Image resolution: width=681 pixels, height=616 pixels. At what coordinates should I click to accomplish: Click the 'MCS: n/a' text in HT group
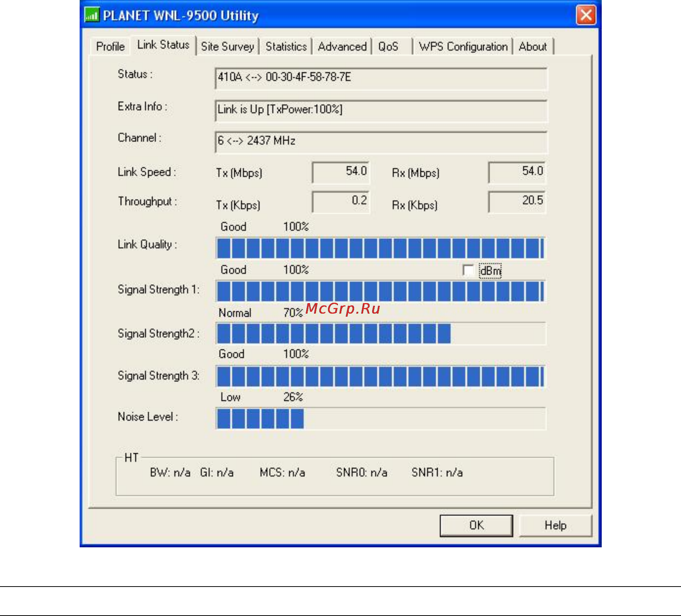(x=282, y=473)
